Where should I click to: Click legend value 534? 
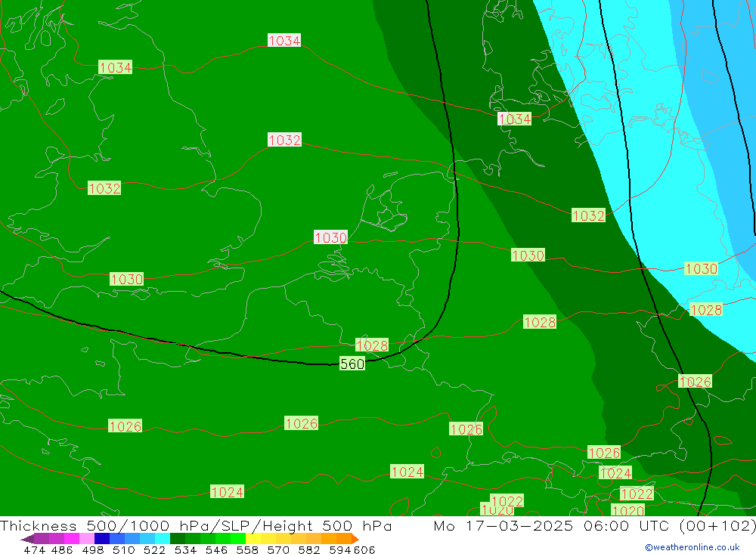185,549
